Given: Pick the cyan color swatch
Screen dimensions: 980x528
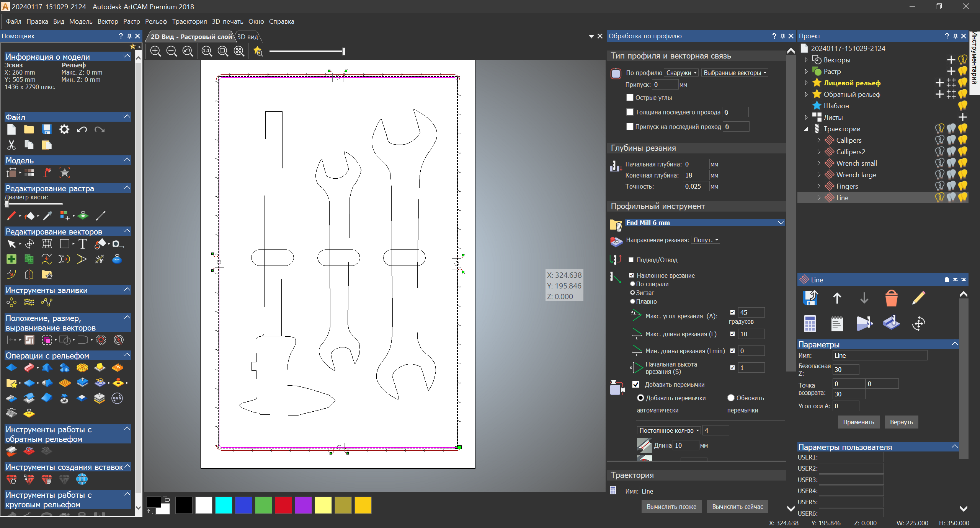Looking at the screenshot, I should tap(224, 505).
